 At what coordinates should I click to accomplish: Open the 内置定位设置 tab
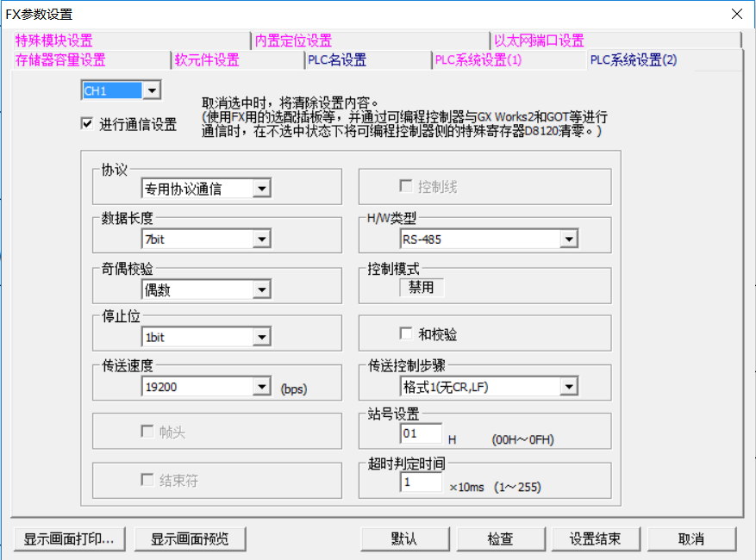(293, 40)
